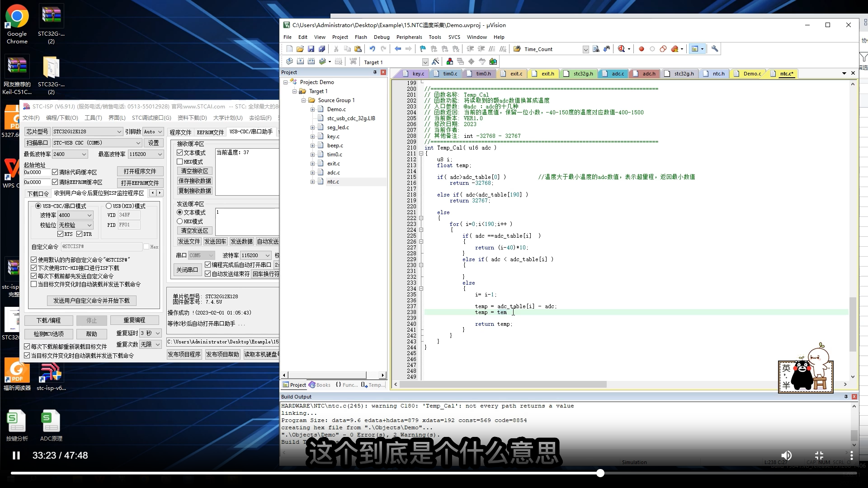Click the 清空接收区 button
868x488 pixels.
click(194, 171)
